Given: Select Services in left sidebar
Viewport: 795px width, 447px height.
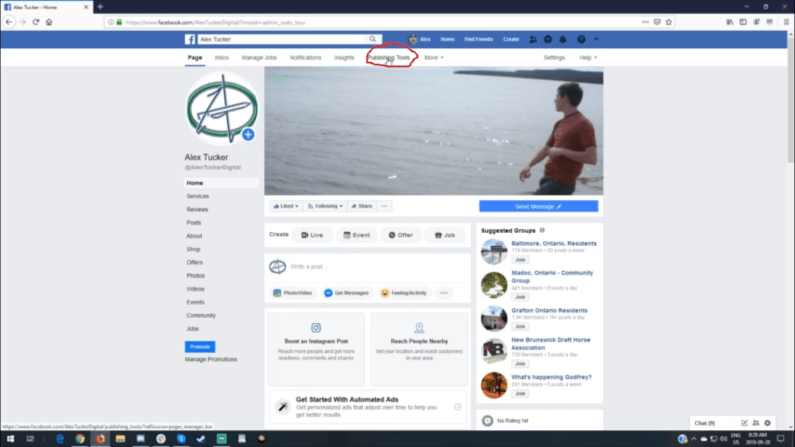Looking at the screenshot, I should (x=198, y=196).
